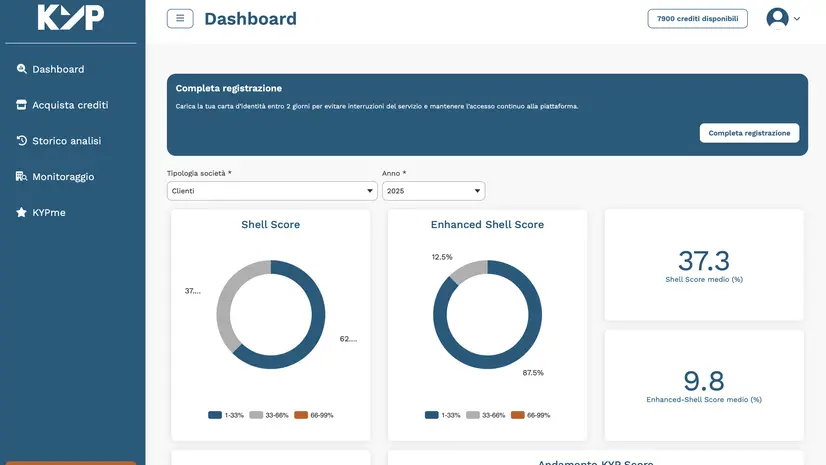Click the 87.5% chart label
Image resolution: width=826 pixels, height=465 pixels.
pyautogui.click(x=533, y=373)
